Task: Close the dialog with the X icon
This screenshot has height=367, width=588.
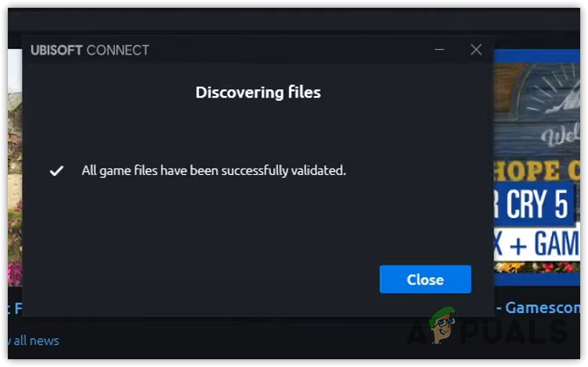Action: tap(476, 50)
